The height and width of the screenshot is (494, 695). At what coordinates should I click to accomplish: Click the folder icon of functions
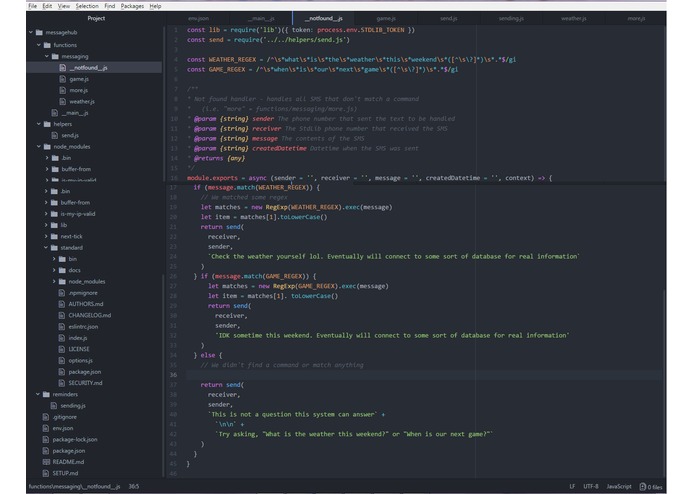(x=47, y=45)
